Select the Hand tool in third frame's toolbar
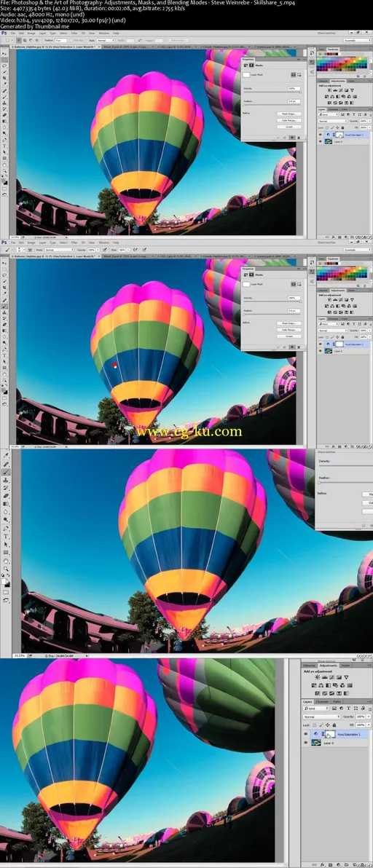This screenshot has width=373, height=868. (x=6, y=561)
